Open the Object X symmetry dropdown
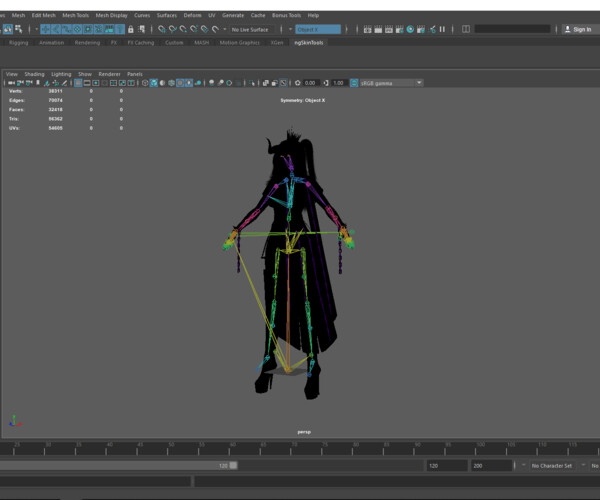 click(318, 29)
